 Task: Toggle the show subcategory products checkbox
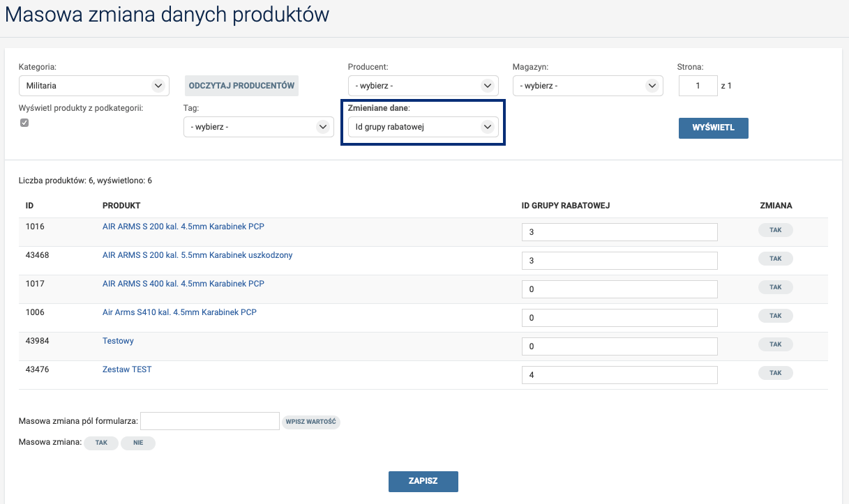point(24,123)
